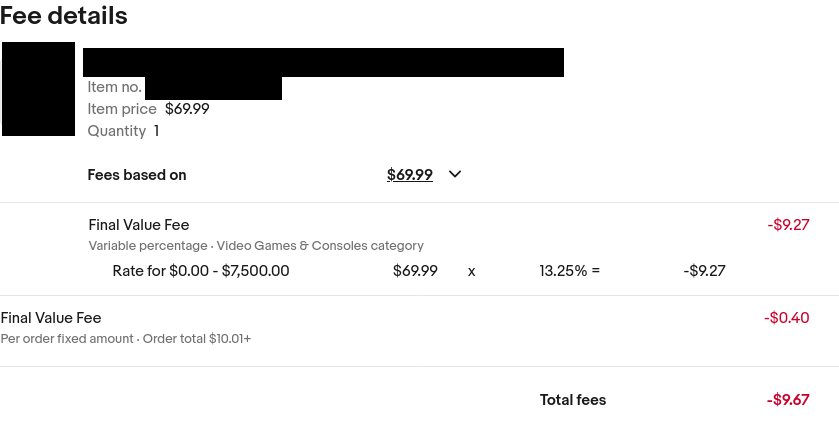Click the Quantity value 1
Image resolution: width=839 pixels, height=421 pixels.
(156, 131)
